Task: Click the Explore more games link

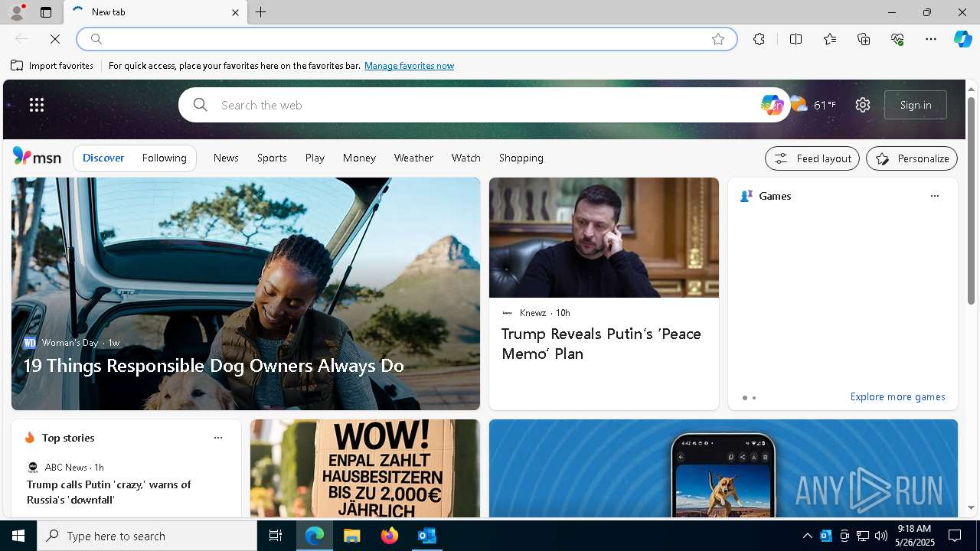Action: click(897, 396)
